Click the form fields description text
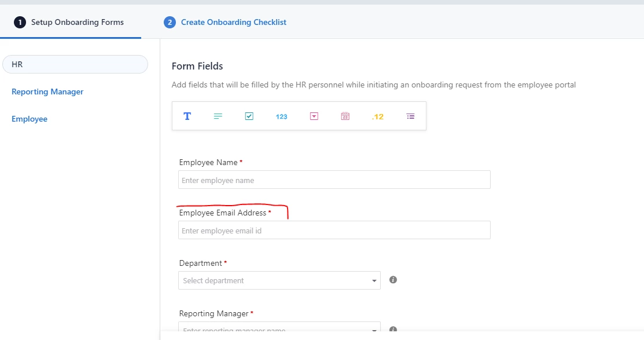The image size is (644, 340). pyautogui.click(x=374, y=85)
